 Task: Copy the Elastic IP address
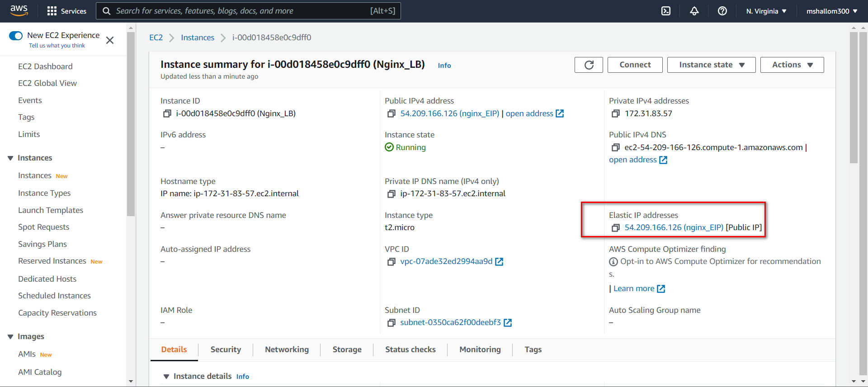615,227
